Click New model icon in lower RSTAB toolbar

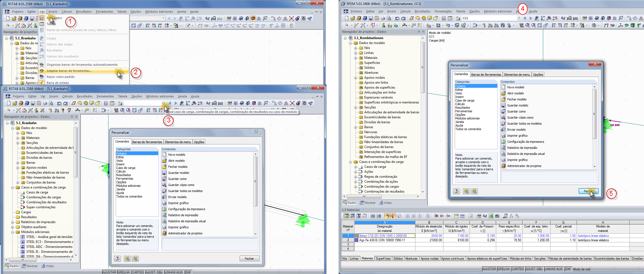(9, 103)
